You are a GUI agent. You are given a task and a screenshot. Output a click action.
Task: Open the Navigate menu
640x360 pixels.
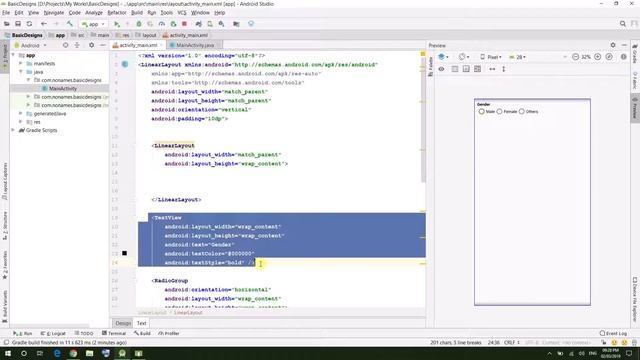[x=53, y=13]
